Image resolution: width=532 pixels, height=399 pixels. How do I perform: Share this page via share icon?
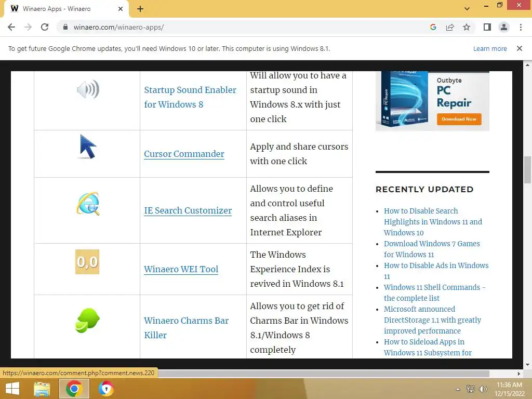pyautogui.click(x=450, y=27)
